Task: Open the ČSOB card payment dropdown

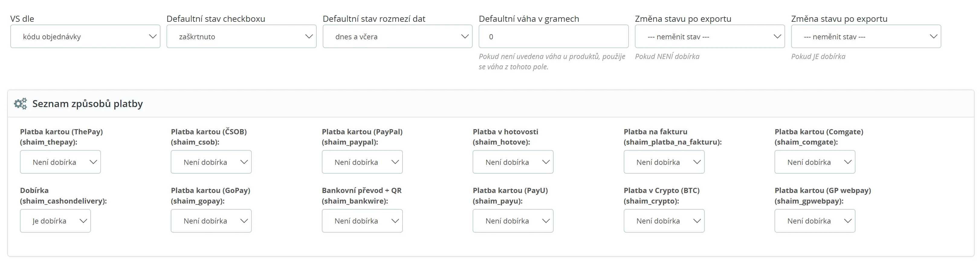Action: [211, 162]
